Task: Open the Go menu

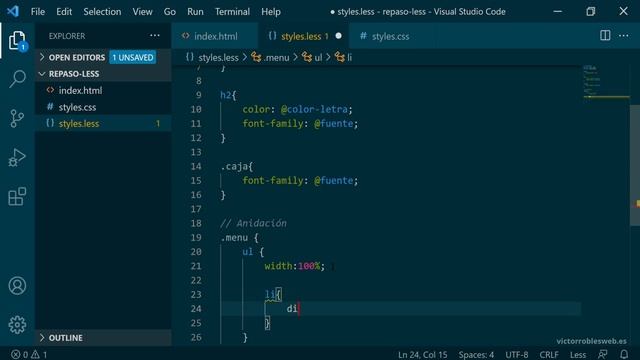Action: pyautogui.click(x=170, y=11)
